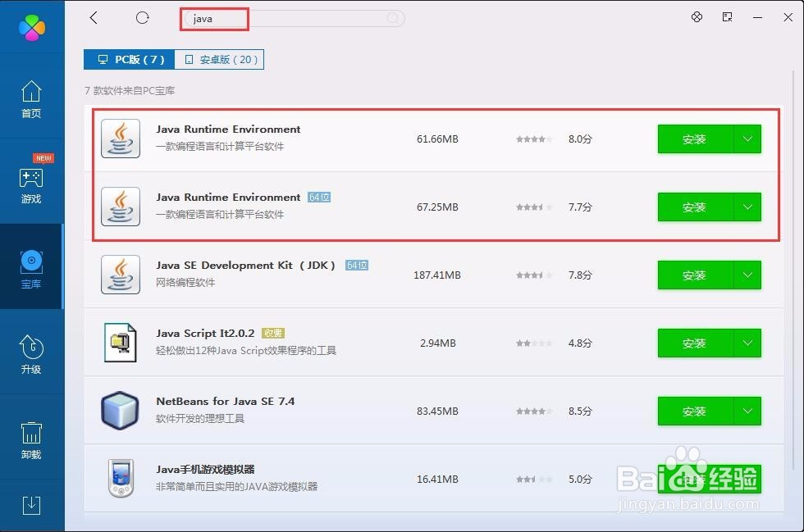The image size is (804, 532).
Task: Open the 升级 upgrade section
Action: point(31,354)
